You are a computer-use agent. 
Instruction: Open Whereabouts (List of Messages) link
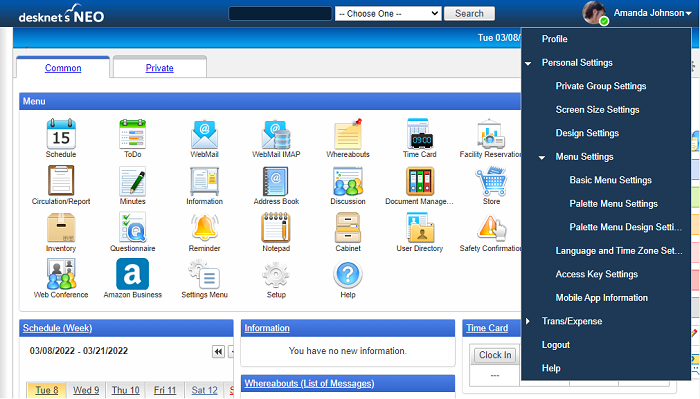[x=309, y=383]
